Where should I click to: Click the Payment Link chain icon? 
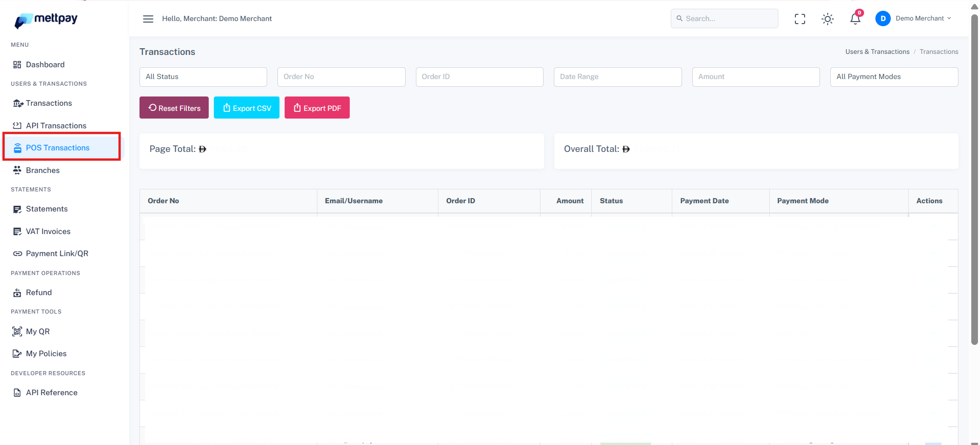(x=17, y=254)
